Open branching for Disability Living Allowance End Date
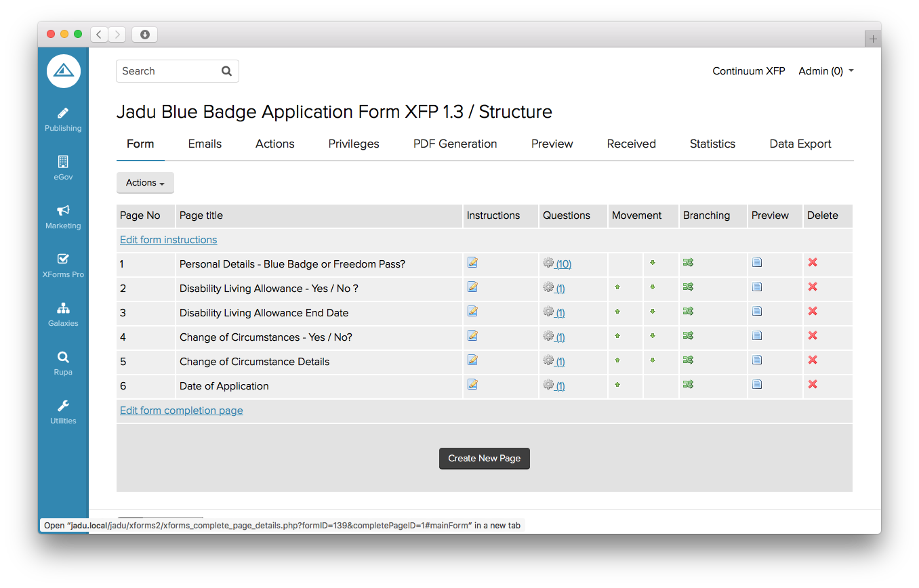The width and height of the screenshot is (919, 588). [x=688, y=312]
